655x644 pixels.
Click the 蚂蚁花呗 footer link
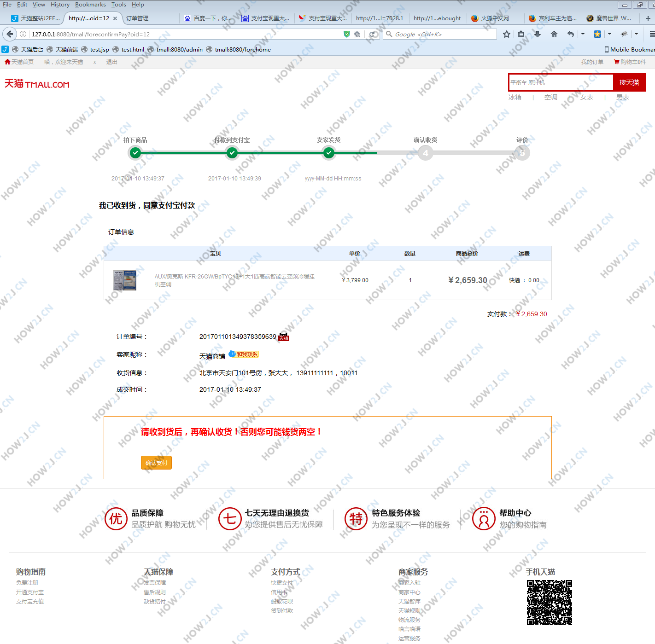click(282, 601)
